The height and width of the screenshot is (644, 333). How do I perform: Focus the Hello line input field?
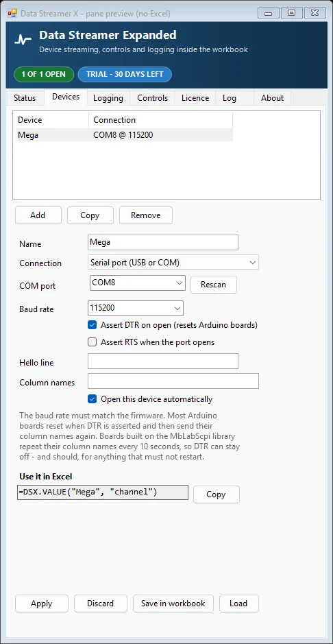coord(163,361)
